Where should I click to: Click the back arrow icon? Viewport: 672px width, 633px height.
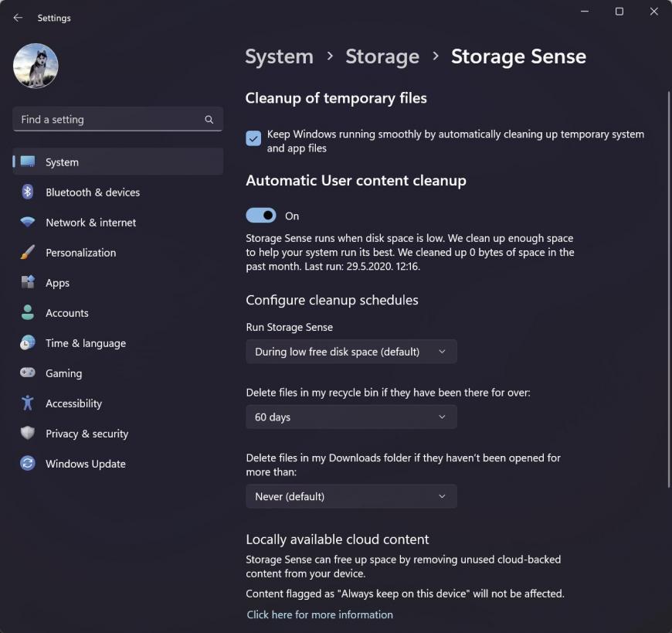click(x=18, y=18)
